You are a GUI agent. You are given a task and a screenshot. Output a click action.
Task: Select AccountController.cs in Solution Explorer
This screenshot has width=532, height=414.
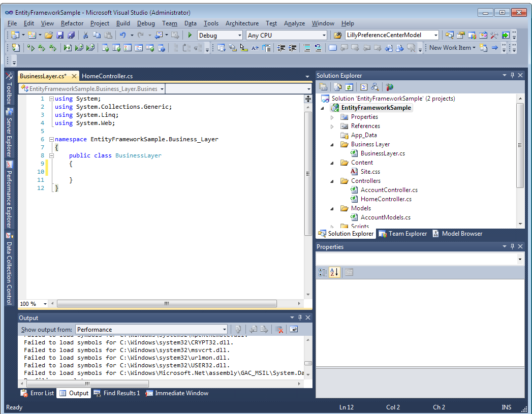pyautogui.click(x=389, y=190)
